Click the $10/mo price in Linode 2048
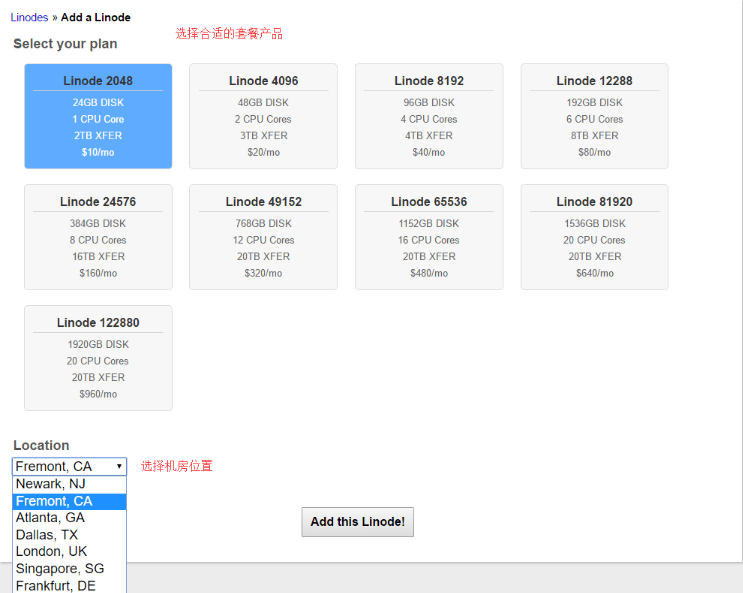 (x=98, y=153)
